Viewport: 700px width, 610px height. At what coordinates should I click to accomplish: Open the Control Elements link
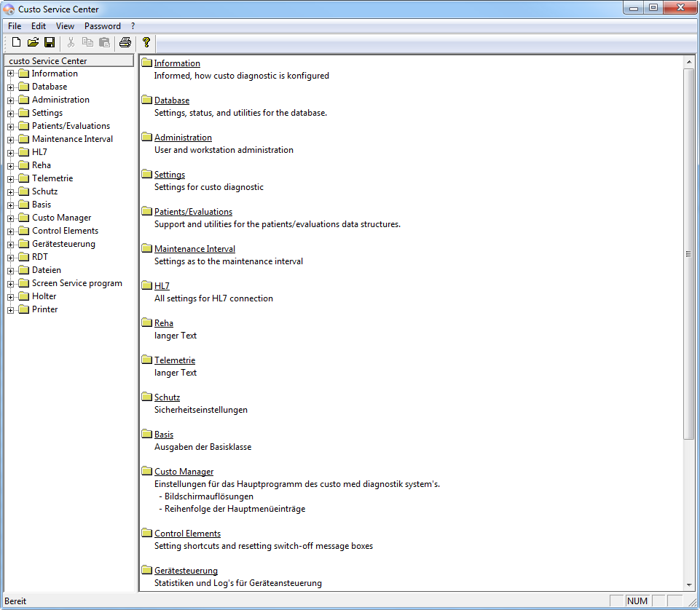(187, 534)
